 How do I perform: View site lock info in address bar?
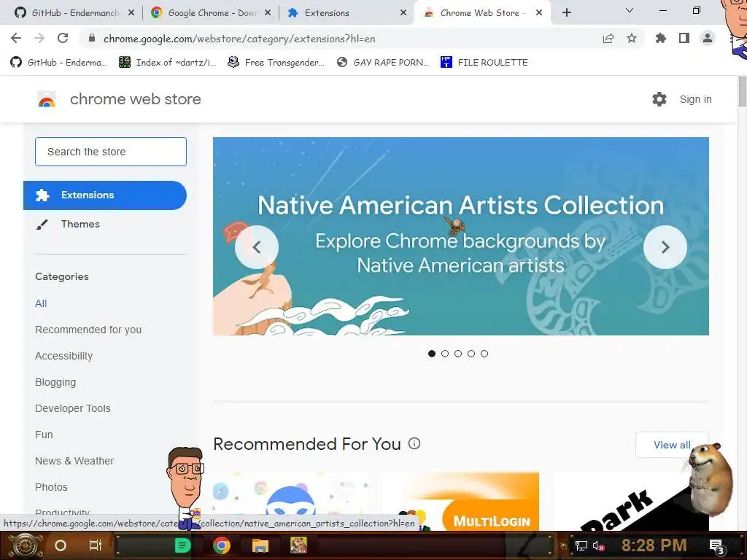click(92, 39)
